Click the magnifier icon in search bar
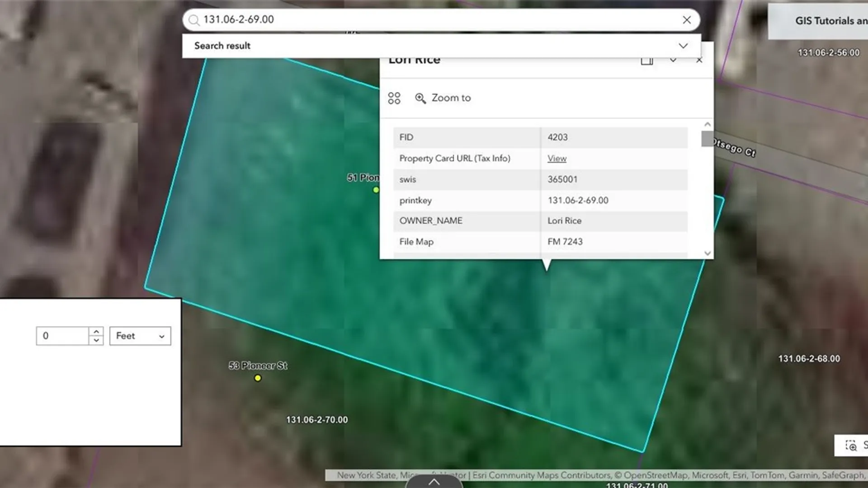This screenshot has width=868, height=488. (194, 20)
